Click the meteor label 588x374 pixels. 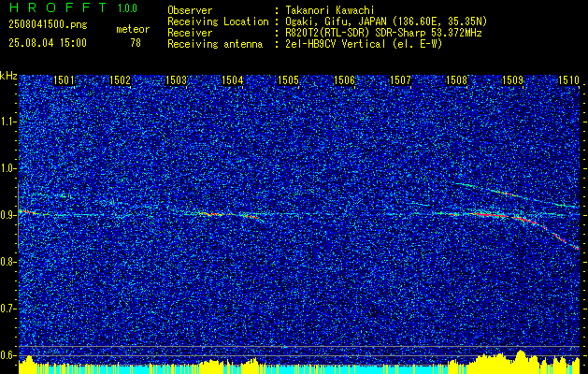133,29
